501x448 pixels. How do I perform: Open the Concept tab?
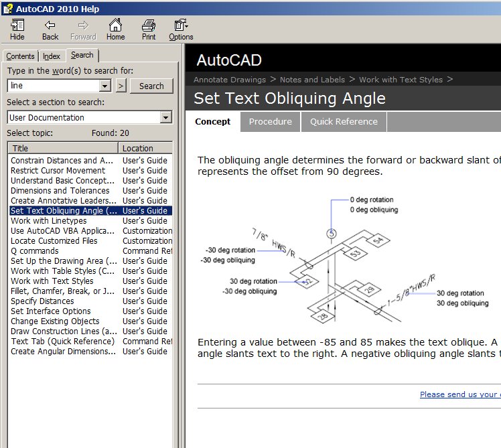point(212,121)
